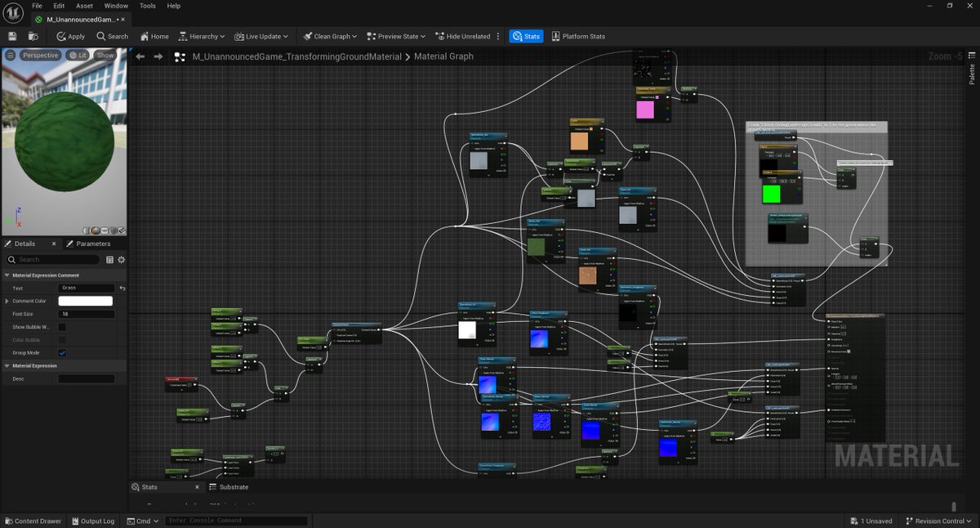Toggle the Stats button off

tap(526, 36)
